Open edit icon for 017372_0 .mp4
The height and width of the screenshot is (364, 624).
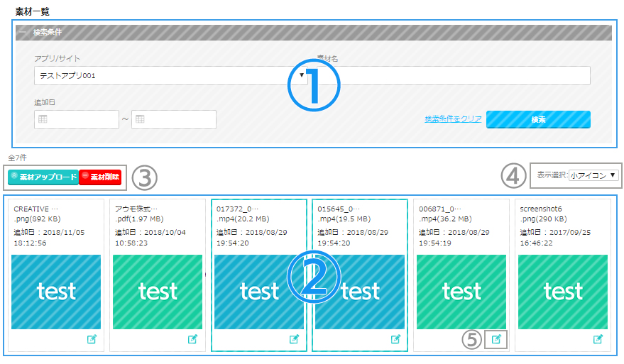294,339
